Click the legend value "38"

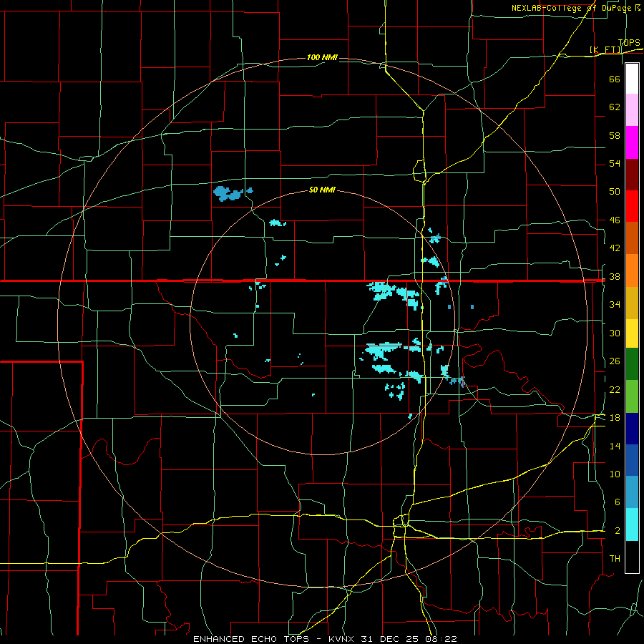click(615, 276)
